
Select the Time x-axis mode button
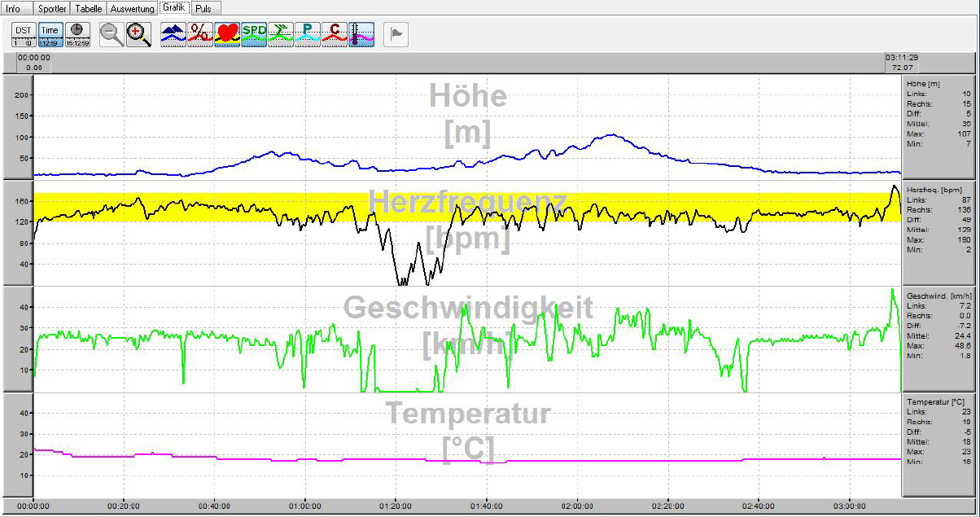pyautogui.click(x=50, y=34)
